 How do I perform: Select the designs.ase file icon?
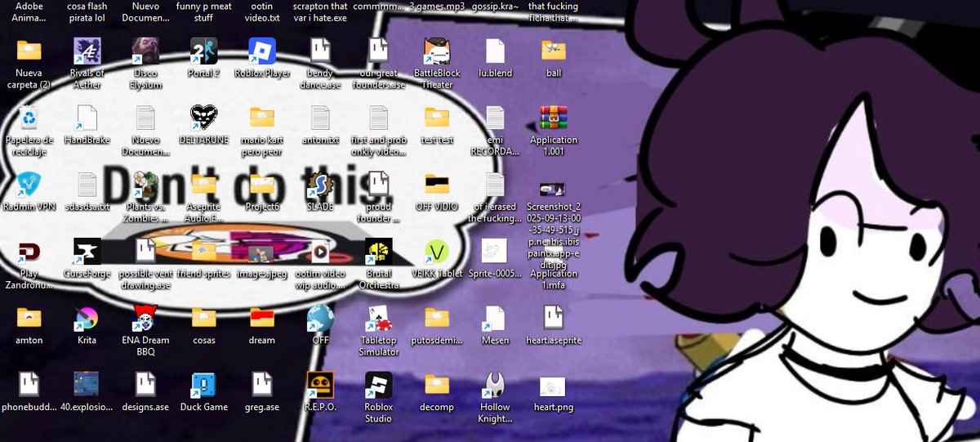(145, 385)
